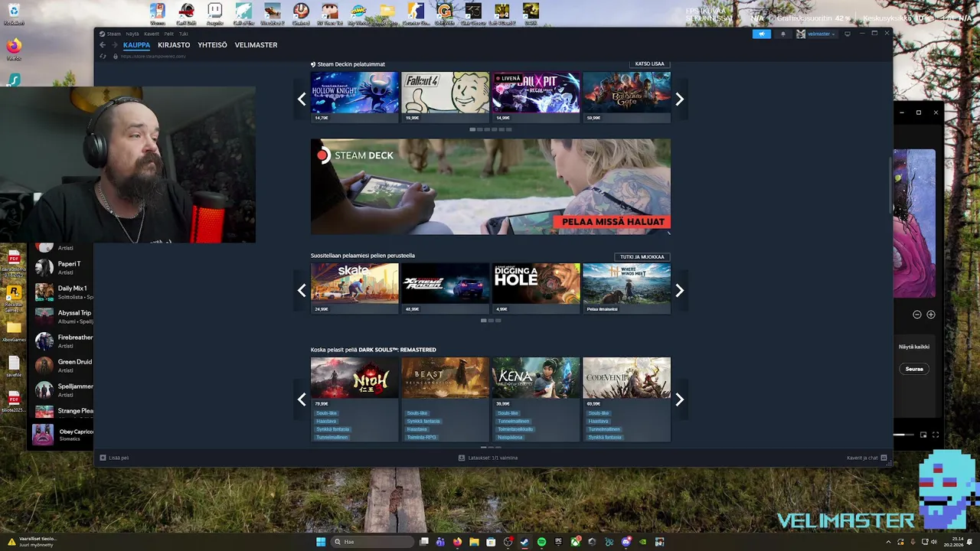Switch Steam to Big Picture mode icon
Viewport: 980px width, 551px height.
848,34
